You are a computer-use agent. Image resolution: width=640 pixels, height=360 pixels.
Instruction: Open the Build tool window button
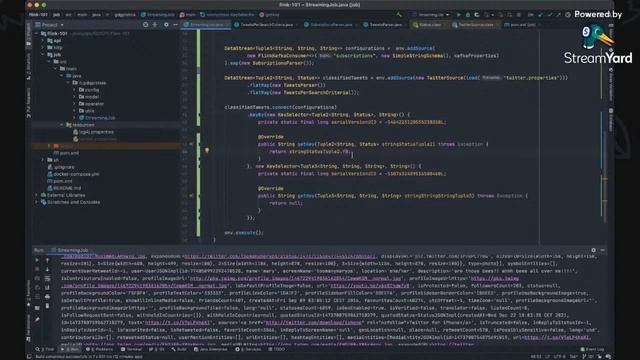(x=179, y=349)
